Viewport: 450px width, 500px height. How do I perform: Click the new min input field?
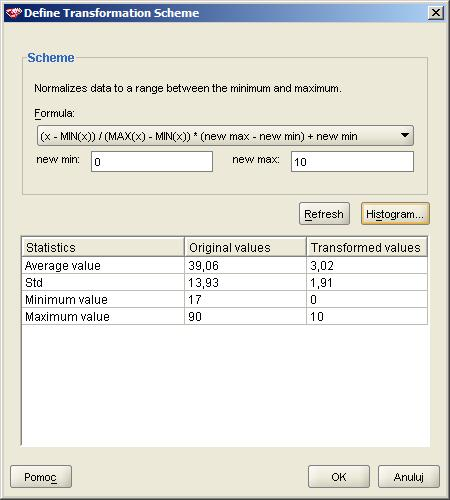152,162
